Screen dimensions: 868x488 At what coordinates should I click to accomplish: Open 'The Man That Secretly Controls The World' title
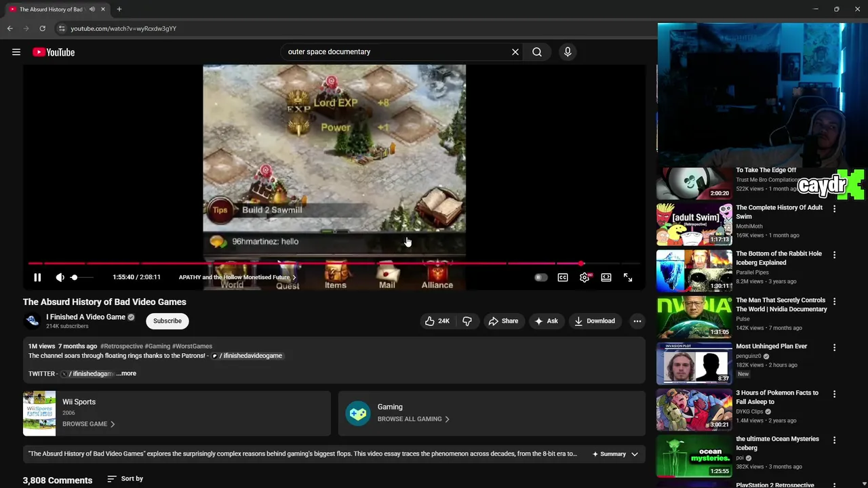click(781, 304)
